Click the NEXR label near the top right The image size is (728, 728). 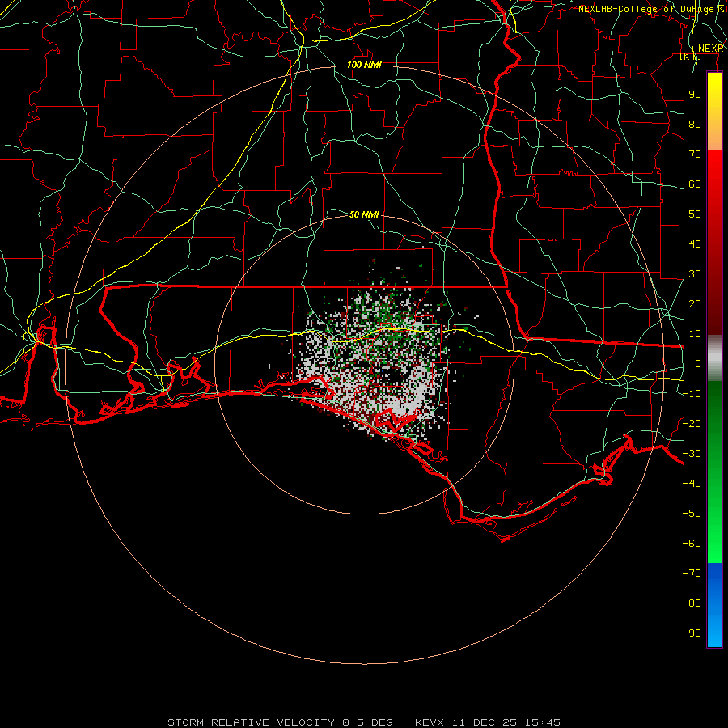pyautogui.click(x=711, y=49)
